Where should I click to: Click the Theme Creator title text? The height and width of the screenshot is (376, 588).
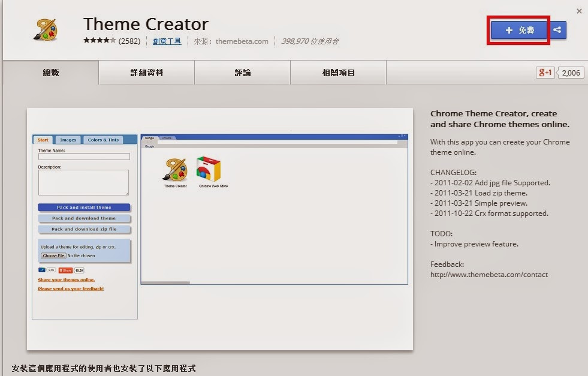click(146, 24)
